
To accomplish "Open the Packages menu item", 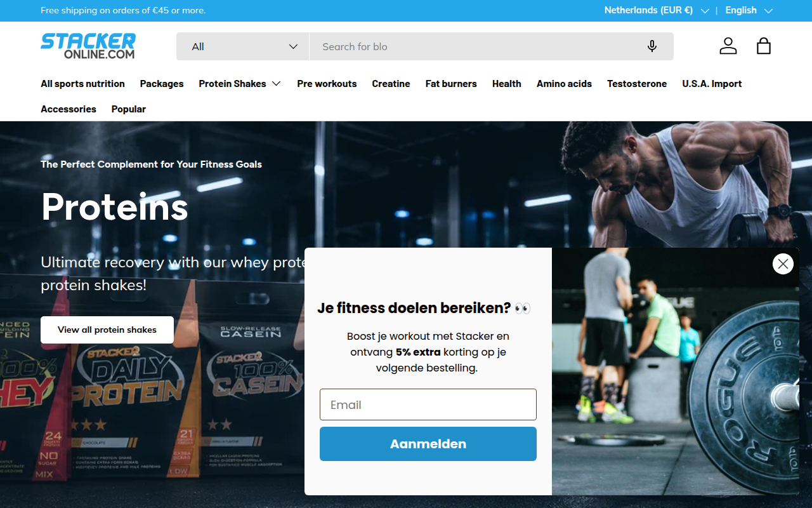I will (x=162, y=84).
